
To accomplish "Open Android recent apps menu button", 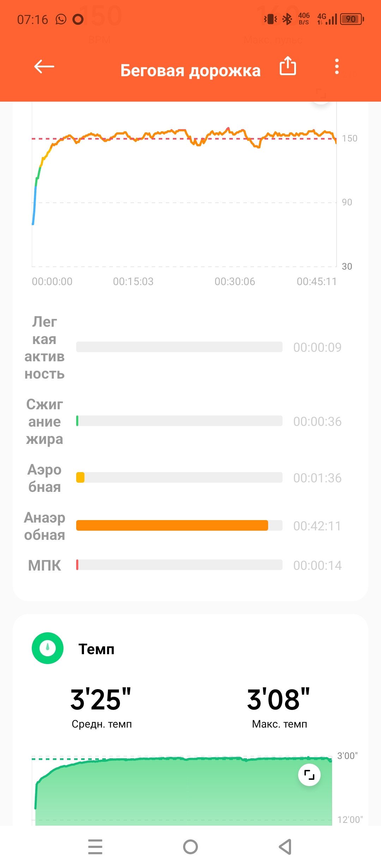I will (x=95, y=847).
